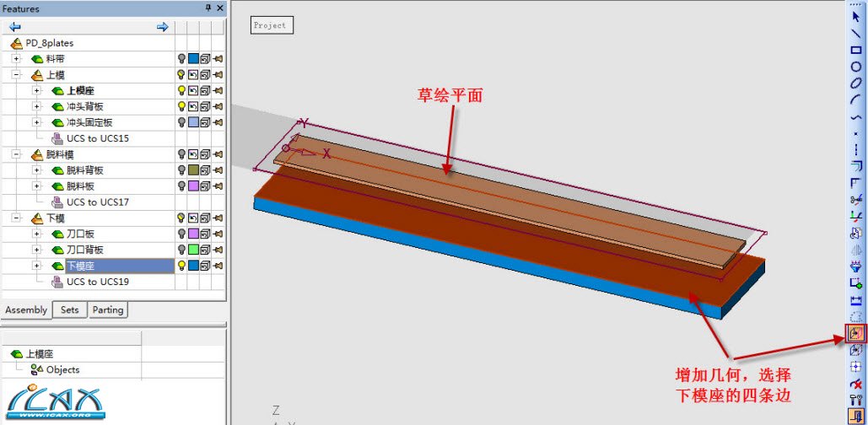Viewport: 868px width, 425px height.
Task: Select the Line sketch tool
Action: [x=856, y=34]
